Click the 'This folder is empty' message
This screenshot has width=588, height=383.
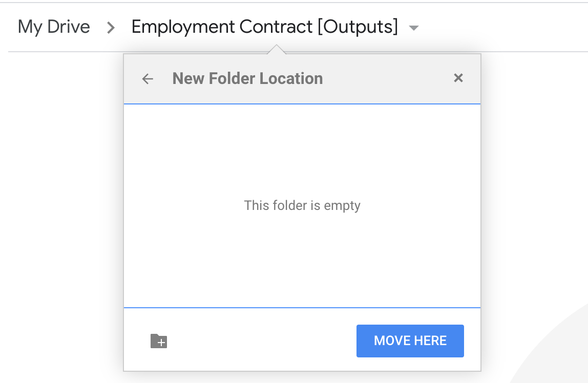click(302, 206)
